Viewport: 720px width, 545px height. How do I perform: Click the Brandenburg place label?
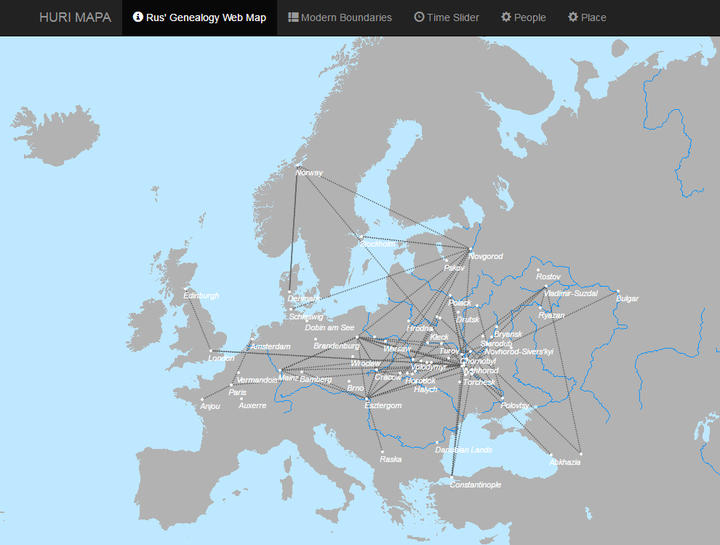[x=337, y=345]
